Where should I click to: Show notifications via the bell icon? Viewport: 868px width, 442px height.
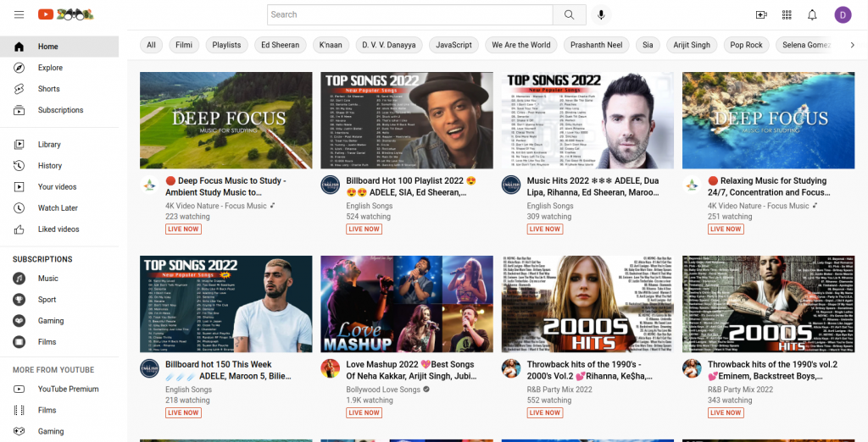812,14
